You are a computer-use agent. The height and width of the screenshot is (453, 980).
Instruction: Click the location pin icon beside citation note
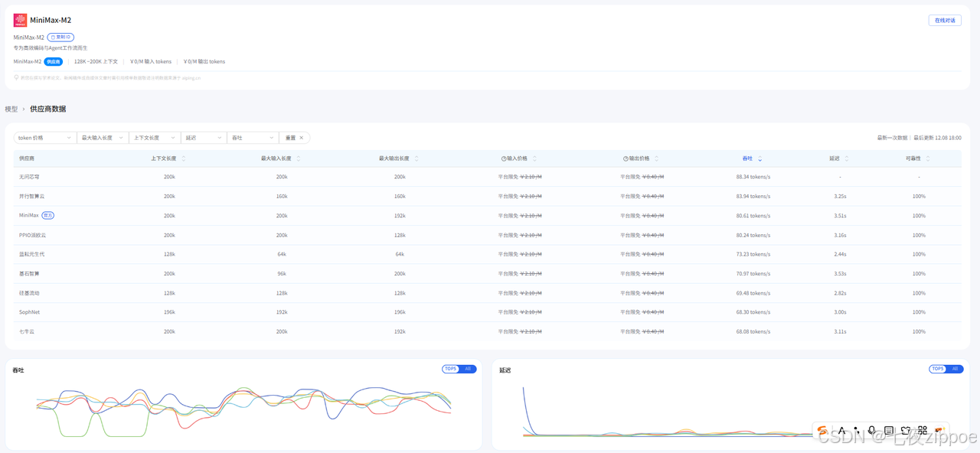click(x=16, y=77)
